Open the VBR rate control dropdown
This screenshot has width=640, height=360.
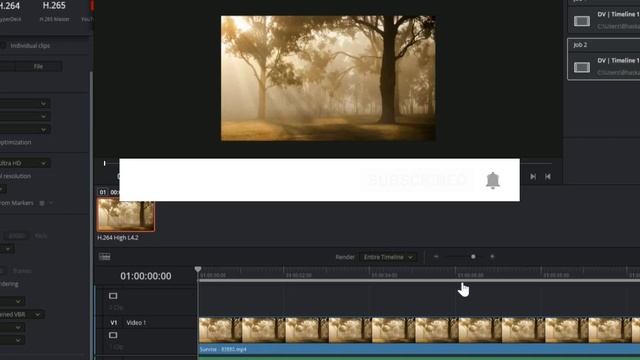tap(22, 314)
